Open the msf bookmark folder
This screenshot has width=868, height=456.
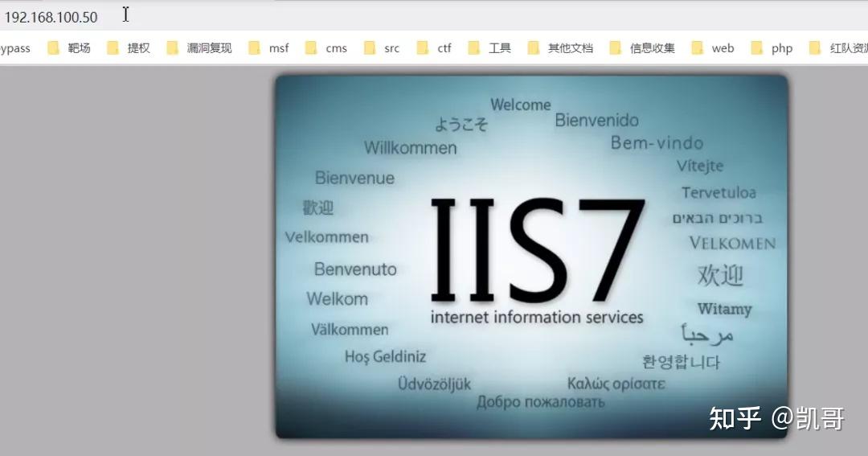(268, 48)
